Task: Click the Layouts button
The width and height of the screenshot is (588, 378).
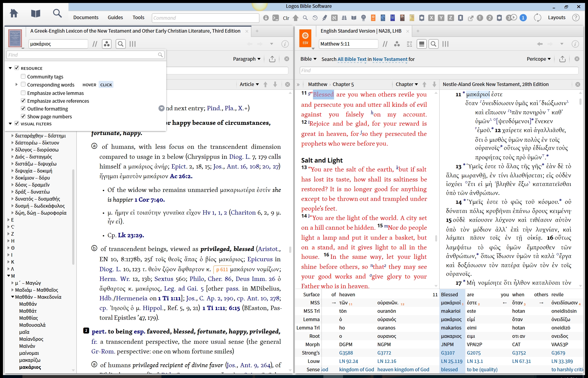Action: click(x=556, y=18)
